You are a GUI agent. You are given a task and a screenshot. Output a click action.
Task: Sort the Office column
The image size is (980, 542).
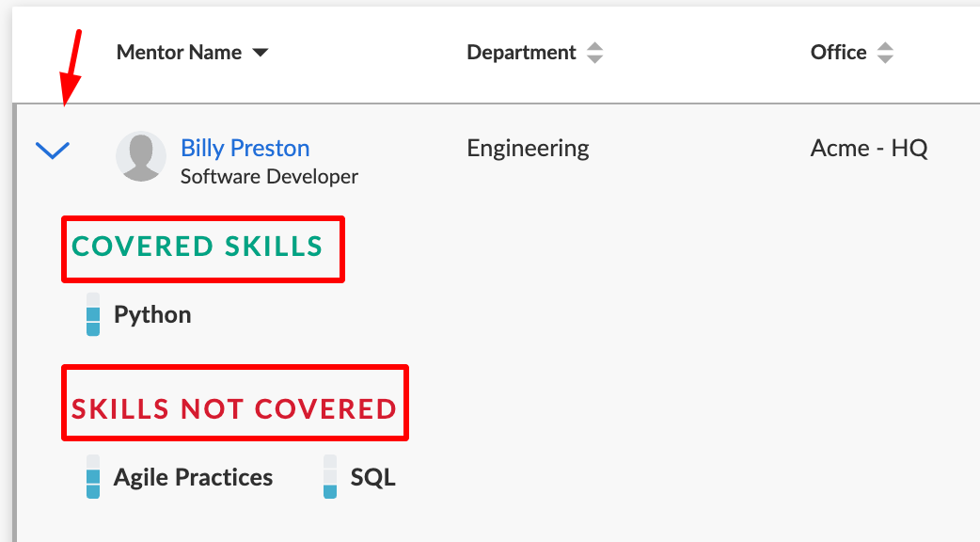click(885, 53)
